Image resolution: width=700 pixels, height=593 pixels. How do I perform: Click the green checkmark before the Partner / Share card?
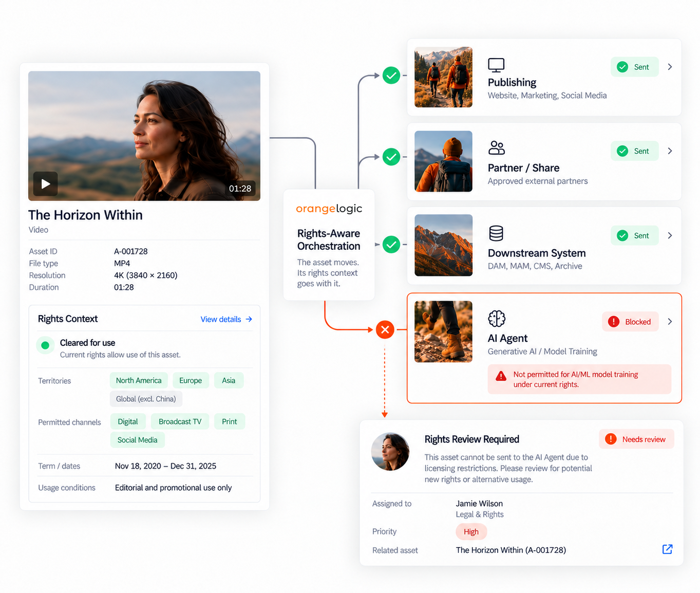click(x=391, y=156)
